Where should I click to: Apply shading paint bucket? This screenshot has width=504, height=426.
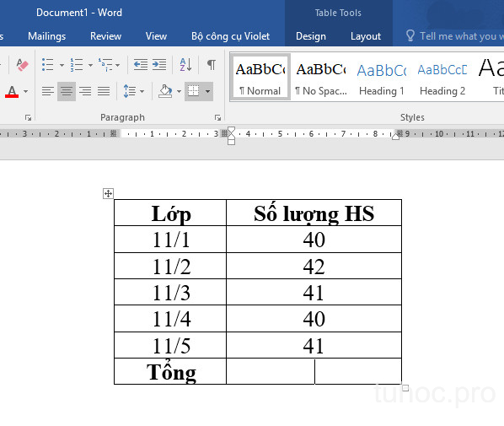coord(165,91)
